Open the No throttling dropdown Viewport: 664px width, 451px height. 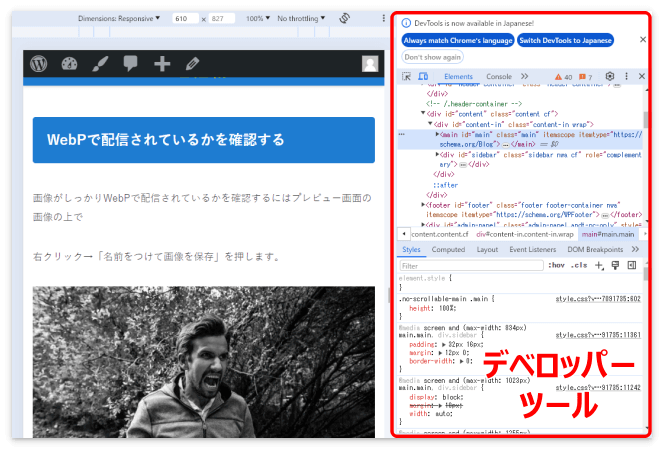[301, 18]
